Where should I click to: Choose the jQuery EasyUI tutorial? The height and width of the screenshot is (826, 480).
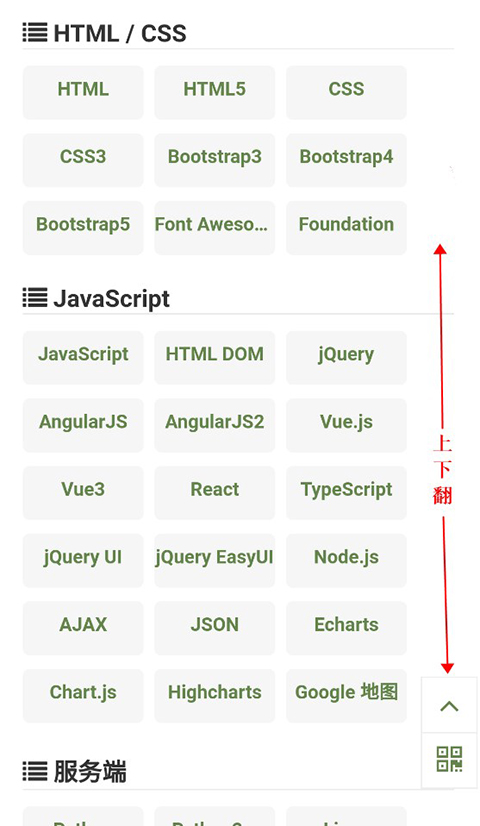click(214, 560)
